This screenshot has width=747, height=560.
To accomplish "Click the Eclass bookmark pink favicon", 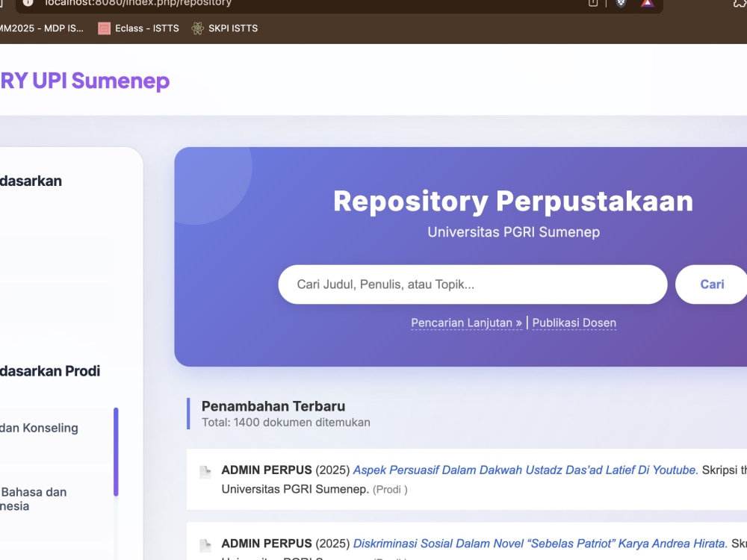I will pos(104,28).
